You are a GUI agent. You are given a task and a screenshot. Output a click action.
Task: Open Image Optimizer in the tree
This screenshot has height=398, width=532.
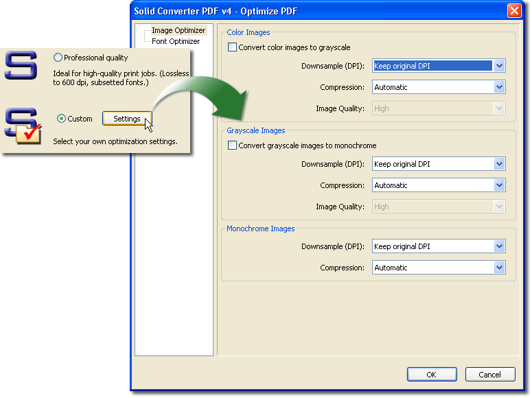click(178, 31)
